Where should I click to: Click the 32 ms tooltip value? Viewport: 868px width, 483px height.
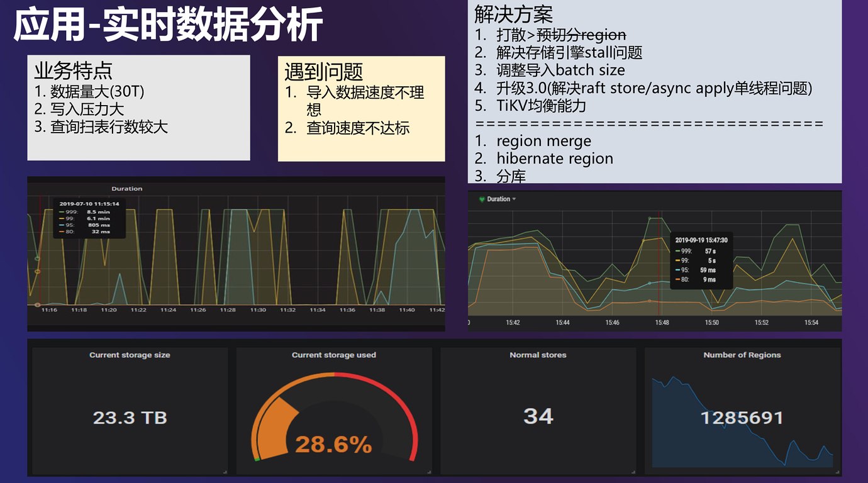[x=101, y=232]
